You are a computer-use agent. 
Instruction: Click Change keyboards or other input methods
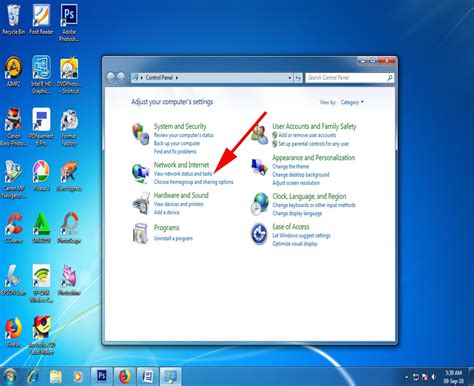click(x=314, y=205)
